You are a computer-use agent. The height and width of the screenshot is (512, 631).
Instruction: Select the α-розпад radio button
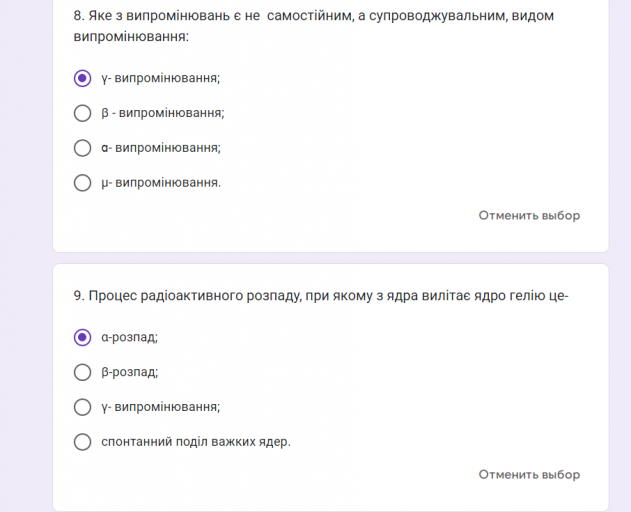[83, 337]
